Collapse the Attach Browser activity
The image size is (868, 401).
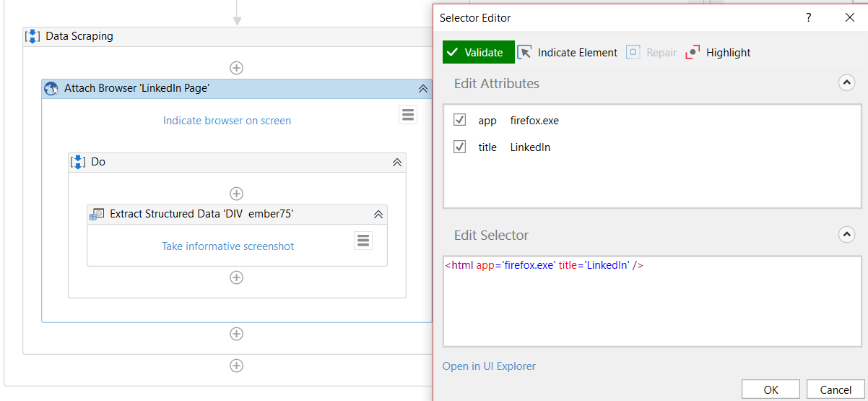[423, 89]
